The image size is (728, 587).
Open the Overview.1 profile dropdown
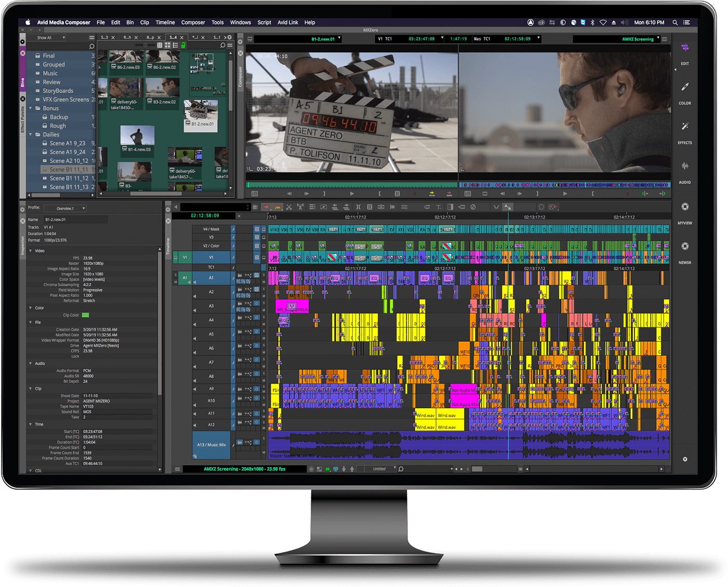65,208
